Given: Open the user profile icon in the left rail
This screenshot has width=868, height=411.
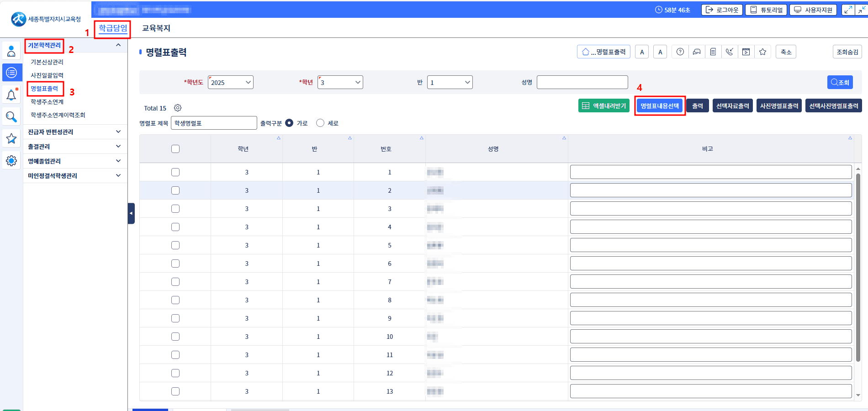Looking at the screenshot, I should (x=11, y=50).
